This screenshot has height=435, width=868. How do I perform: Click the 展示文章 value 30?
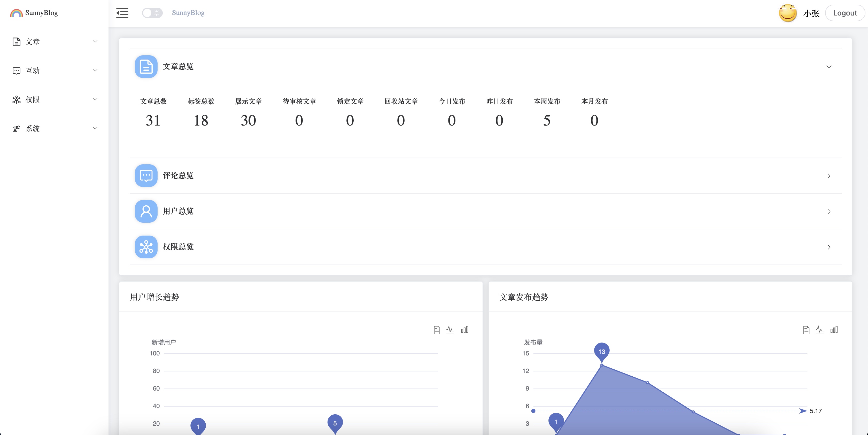coord(248,121)
